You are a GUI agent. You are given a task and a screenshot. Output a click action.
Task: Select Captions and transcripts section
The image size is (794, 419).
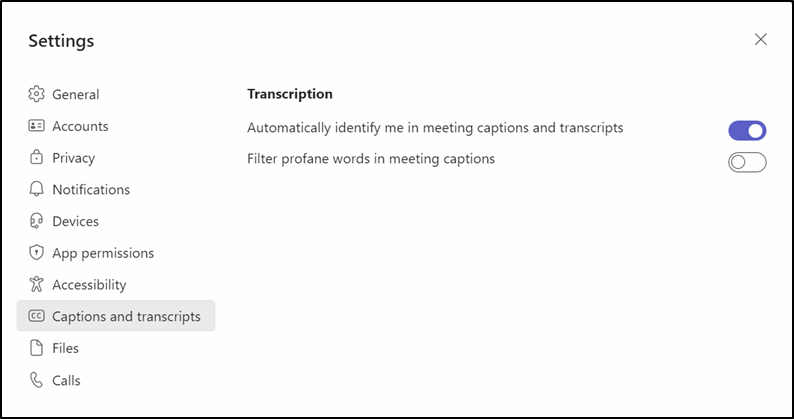[x=116, y=316]
